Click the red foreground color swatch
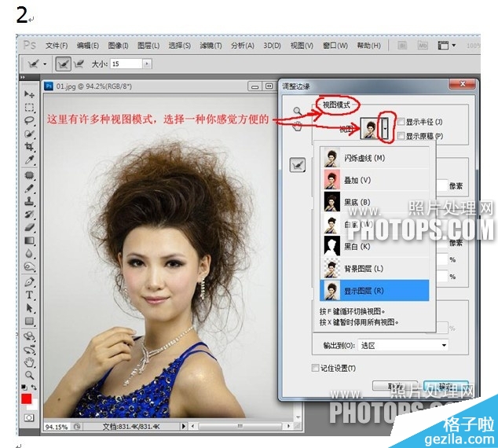 27,399
